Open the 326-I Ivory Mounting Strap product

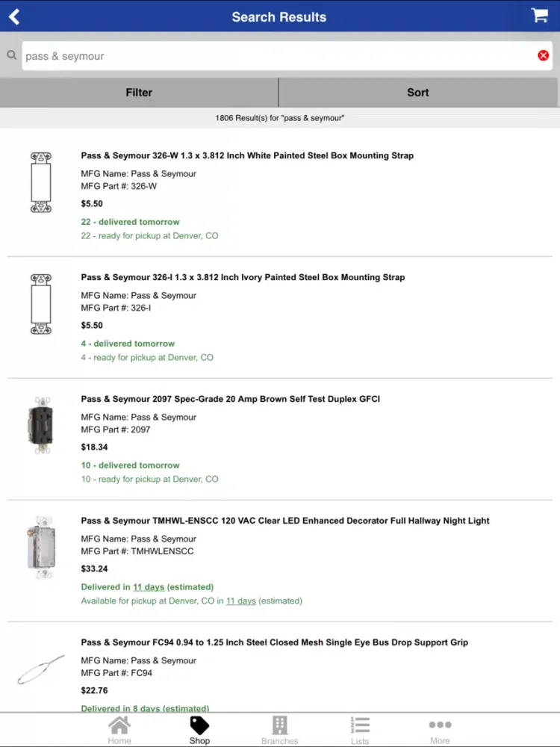click(x=243, y=278)
